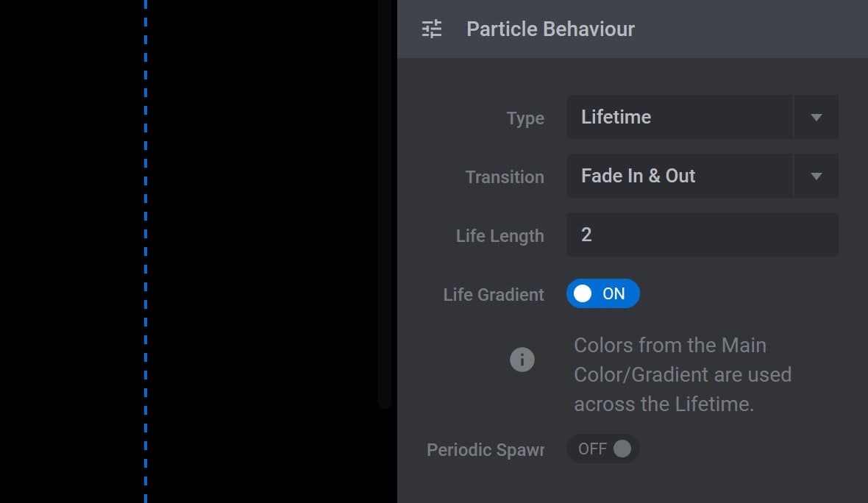Click the Life Length label
868x503 pixels.
point(500,236)
